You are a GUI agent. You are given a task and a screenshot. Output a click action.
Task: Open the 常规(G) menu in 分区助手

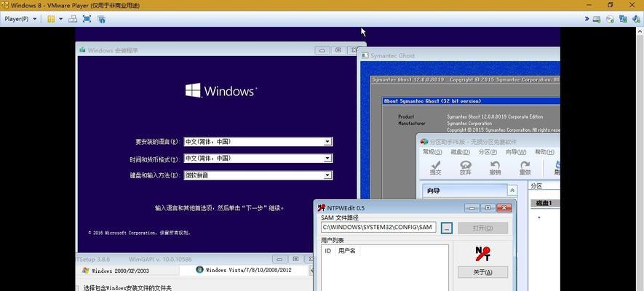(432, 152)
